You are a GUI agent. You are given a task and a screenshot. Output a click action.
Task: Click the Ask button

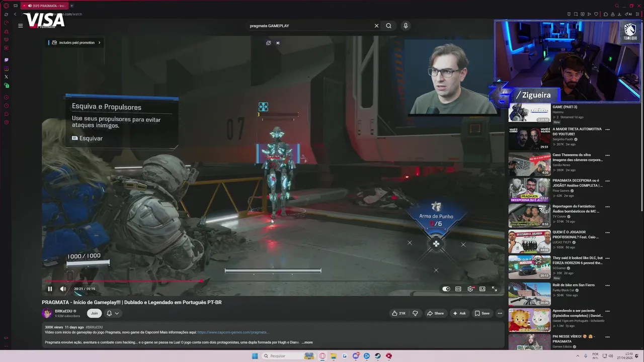[x=459, y=313]
